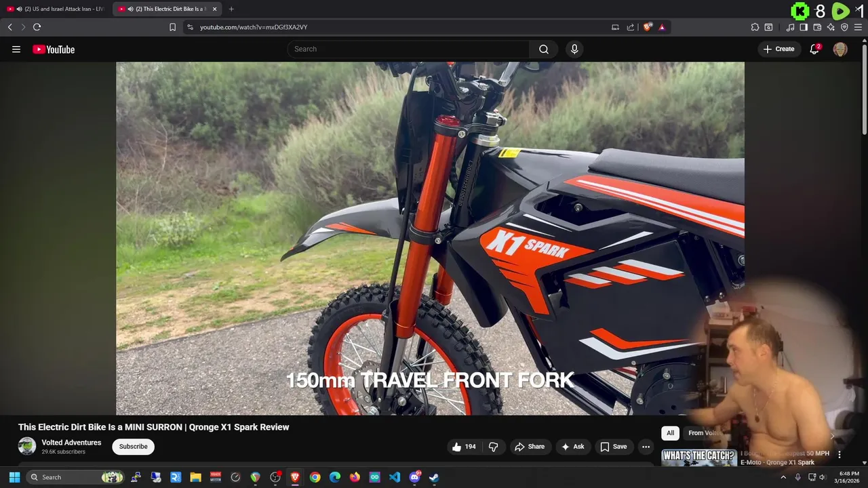The image size is (868, 488).
Task: Bookmark this page in the address bar
Action: [x=172, y=27]
